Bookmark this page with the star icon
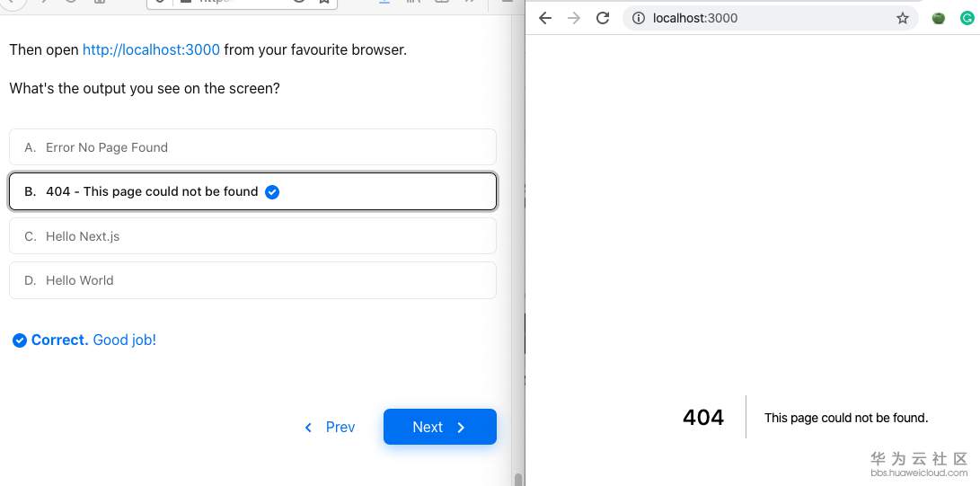The image size is (980, 486). click(903, 18)
